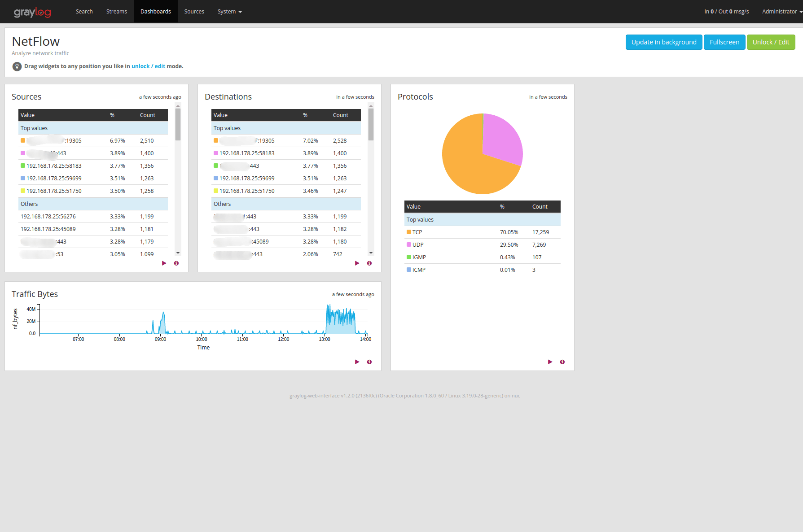The width and height of the screenshot is (803, 532).
Task: Replay the Sources widget search
Action: 164,263
